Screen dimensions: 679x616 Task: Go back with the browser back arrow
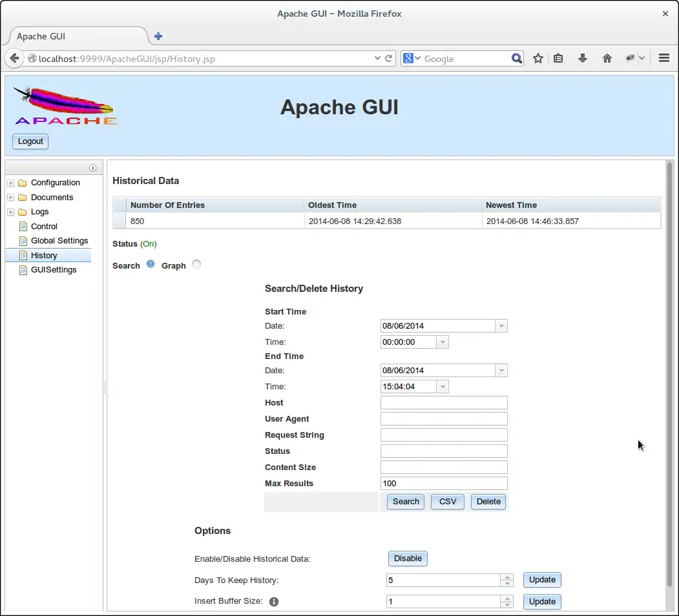point(14,59)
